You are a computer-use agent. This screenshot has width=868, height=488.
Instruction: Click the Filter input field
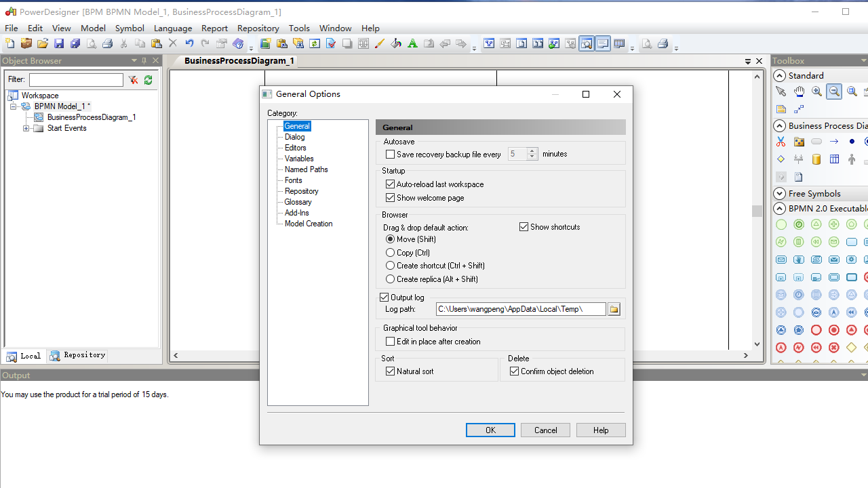click(75, 79)
